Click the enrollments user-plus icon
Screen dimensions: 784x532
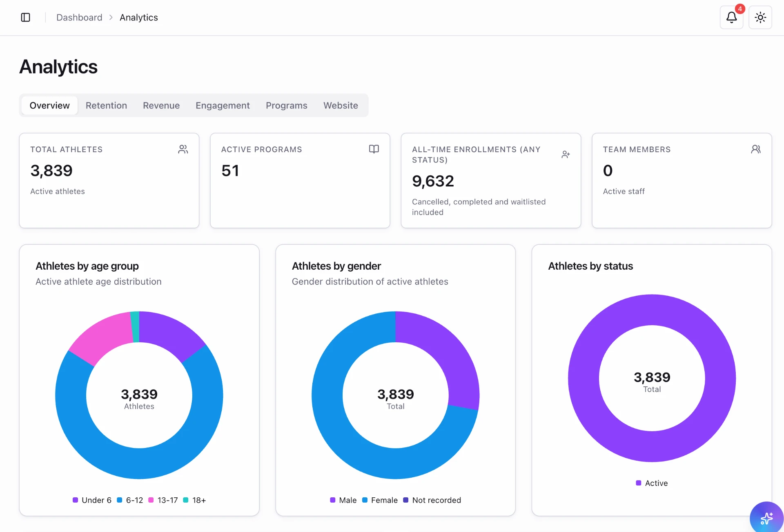[565, 155]
